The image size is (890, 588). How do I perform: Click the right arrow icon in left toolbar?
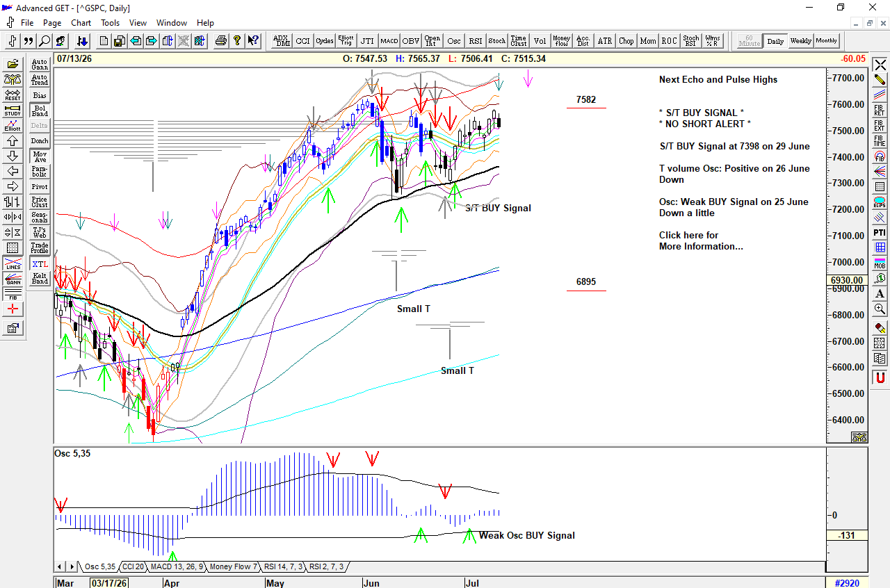point(13,186)
